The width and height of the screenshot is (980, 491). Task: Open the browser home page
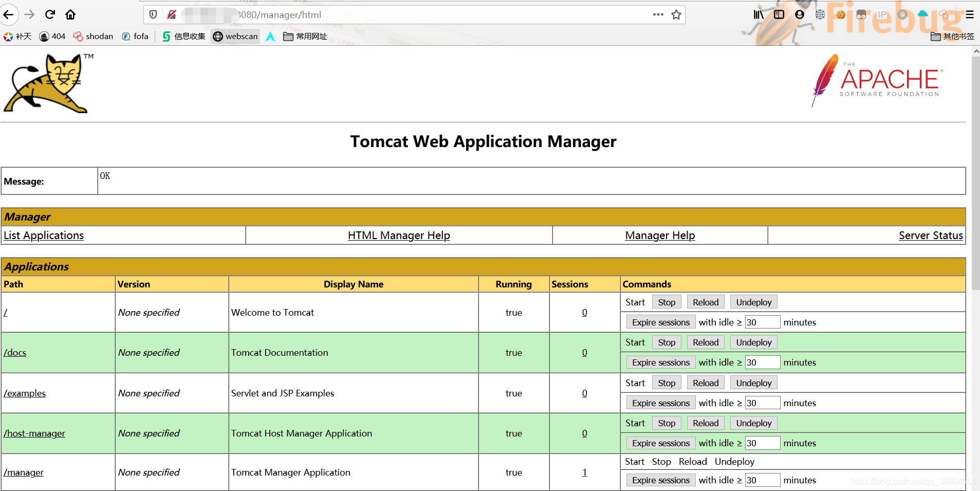(70, 14)
